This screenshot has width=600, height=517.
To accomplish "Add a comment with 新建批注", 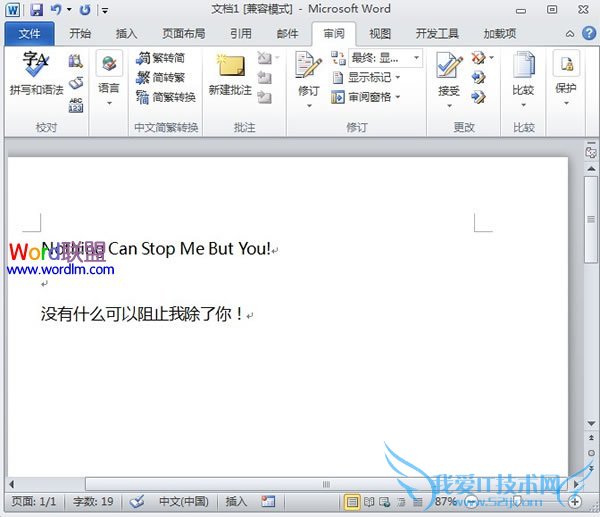I will tap(230, 74).
